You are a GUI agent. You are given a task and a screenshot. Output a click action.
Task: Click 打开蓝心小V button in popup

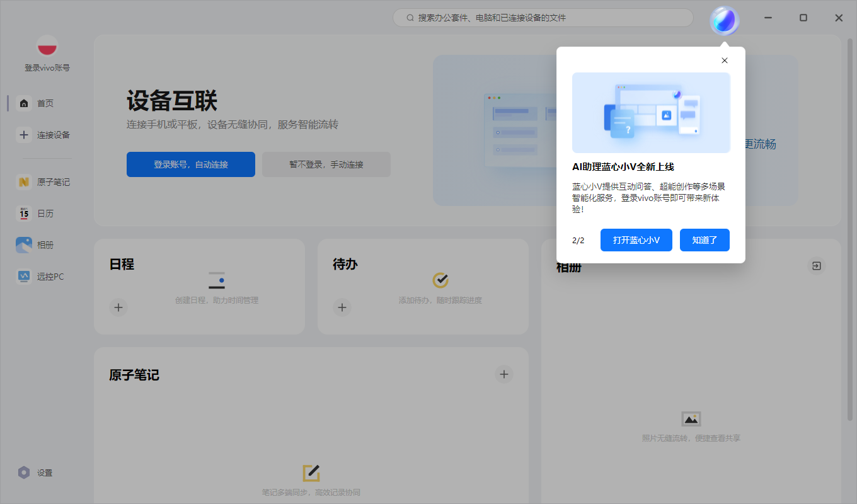pyautogui.click(x=636, y=240)
